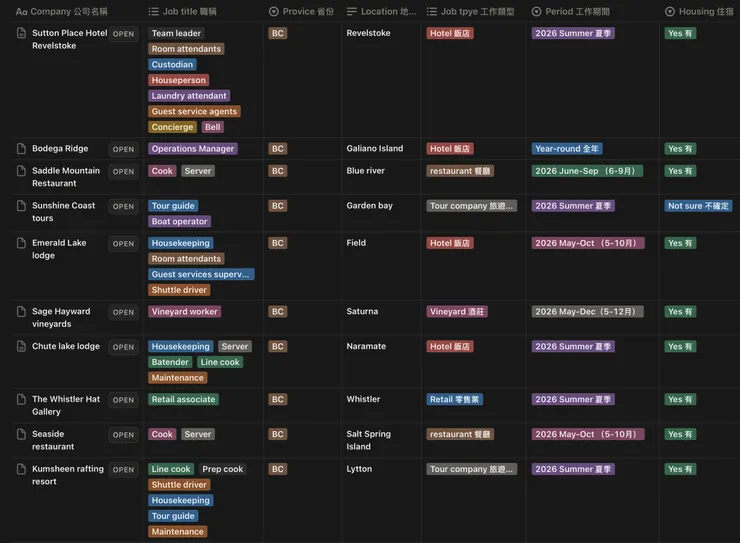Click the 2026 May-Dec period tag

[x=587, y=311]
